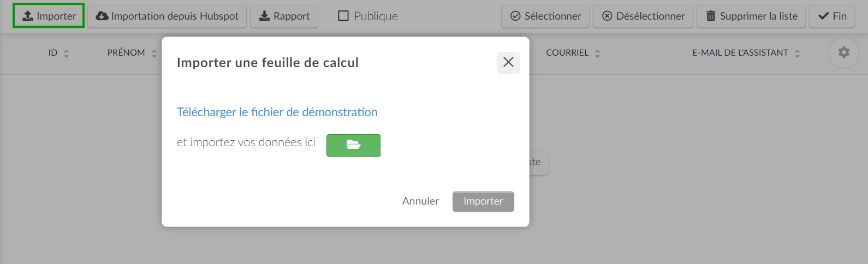Sort by ID column arrows

coord(67,53)
